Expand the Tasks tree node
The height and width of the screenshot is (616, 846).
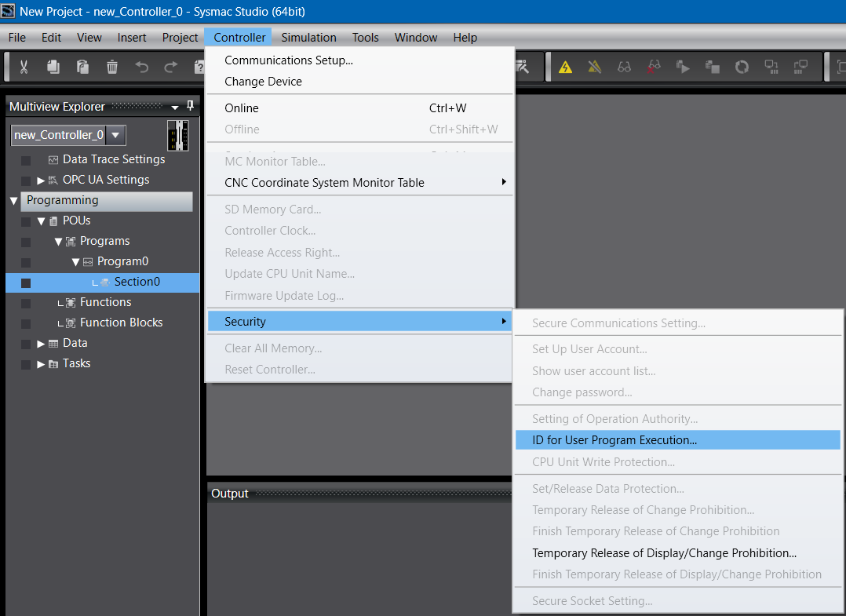41,364
